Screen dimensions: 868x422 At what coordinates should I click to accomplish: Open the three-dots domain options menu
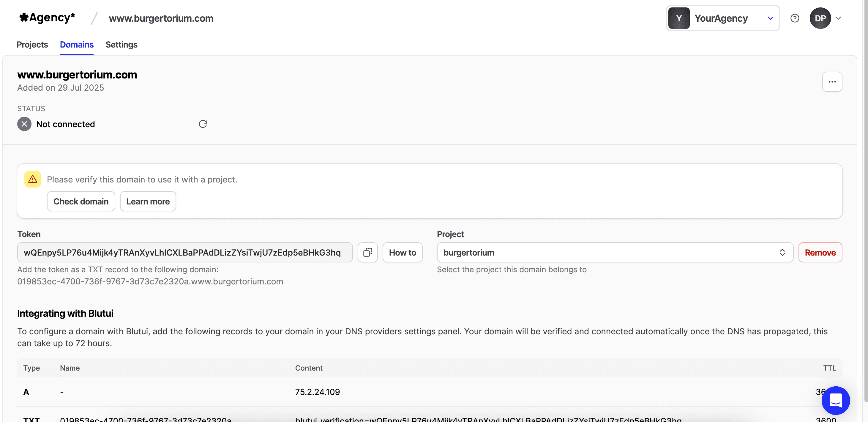[x=832, y=81]
